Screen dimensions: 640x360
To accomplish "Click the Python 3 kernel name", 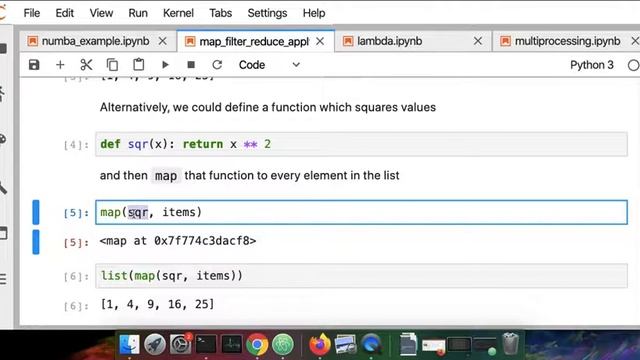I will click(591, 65).
